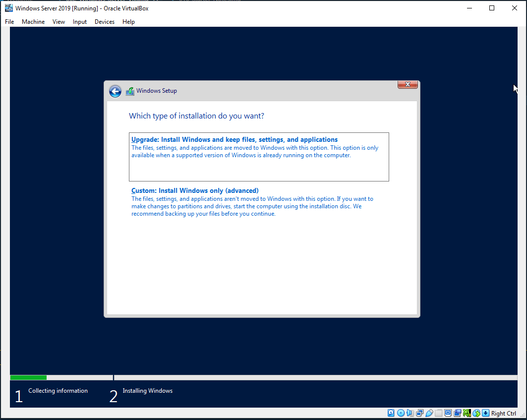
Task: Close the Windows Setup dialog
Action: click(x=408, y=84)
